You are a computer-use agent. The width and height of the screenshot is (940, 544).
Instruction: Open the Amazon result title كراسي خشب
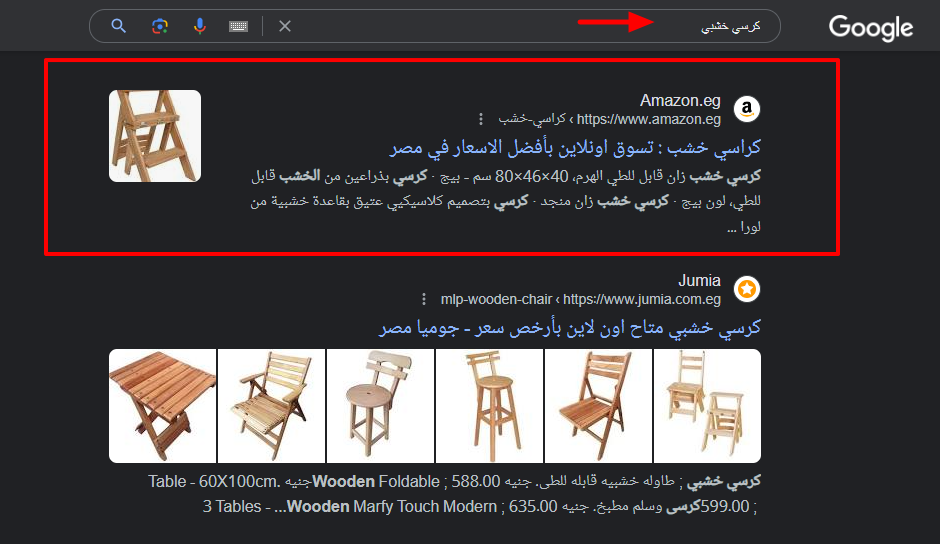coord(575,147)
